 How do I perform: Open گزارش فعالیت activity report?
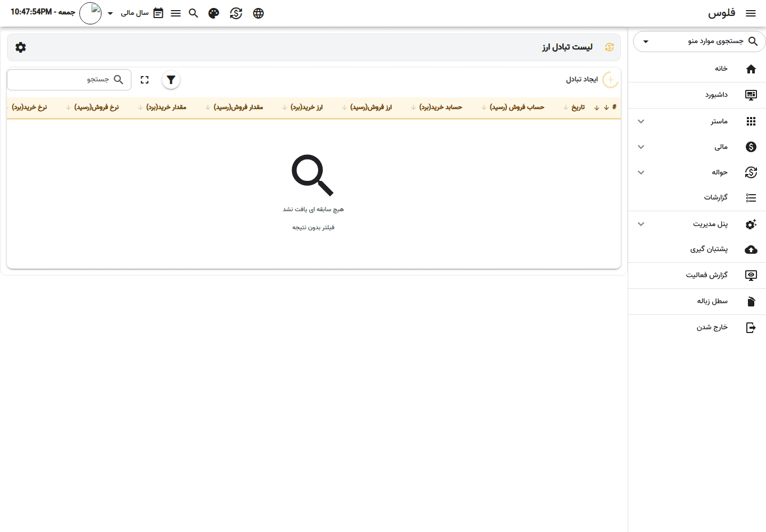point(697,275)
